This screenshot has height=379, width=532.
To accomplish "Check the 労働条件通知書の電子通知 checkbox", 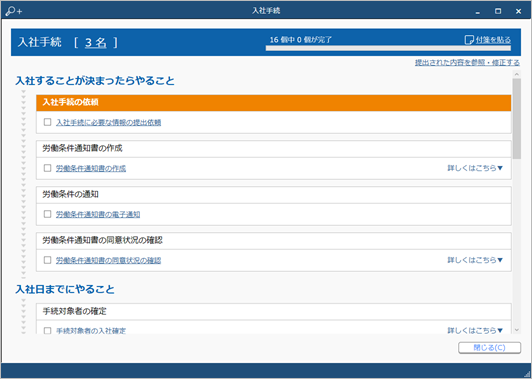I will click(48, 214).
